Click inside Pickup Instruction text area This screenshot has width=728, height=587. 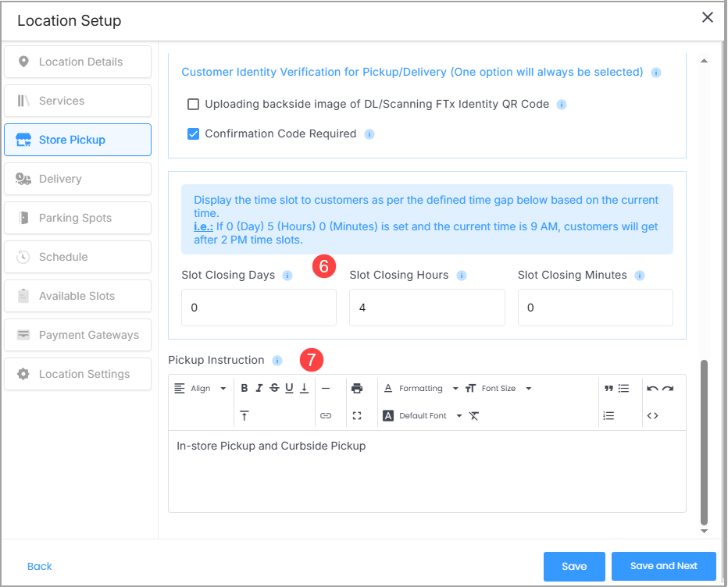(x=427, y=471)
